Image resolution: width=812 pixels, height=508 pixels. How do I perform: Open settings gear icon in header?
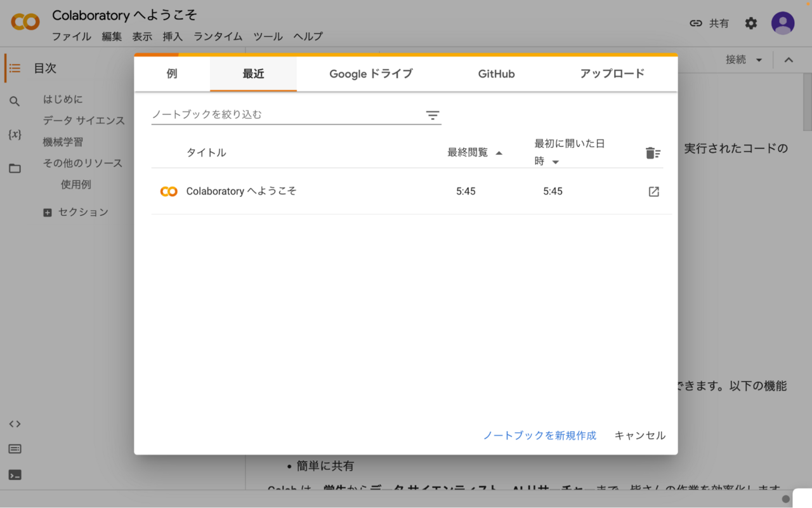[751, 23]
